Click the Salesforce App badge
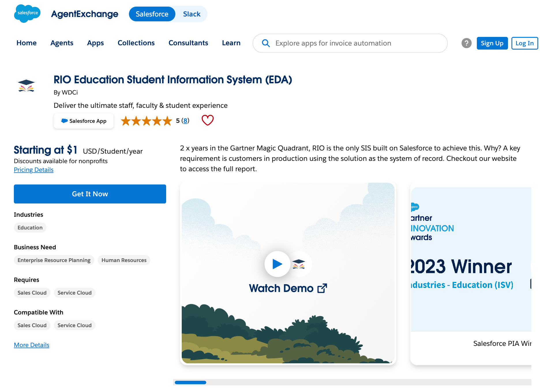The image size is (540, 392). pos(84,121)
